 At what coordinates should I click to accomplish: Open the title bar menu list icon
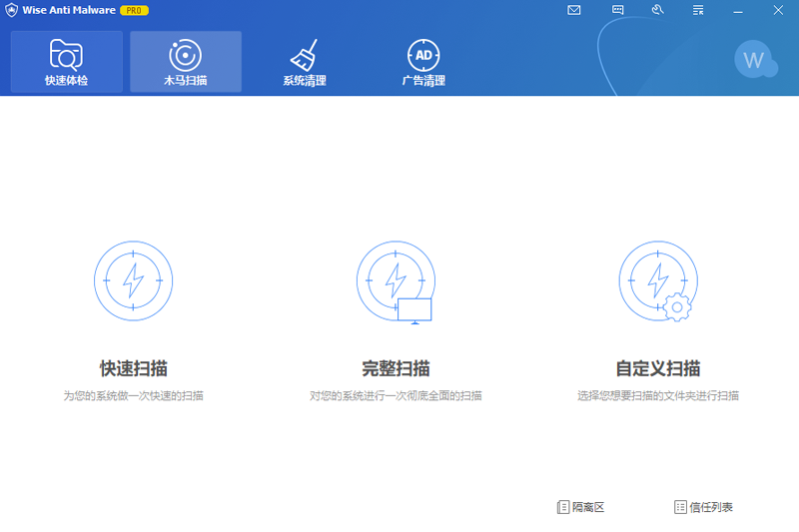coord(698,10)
